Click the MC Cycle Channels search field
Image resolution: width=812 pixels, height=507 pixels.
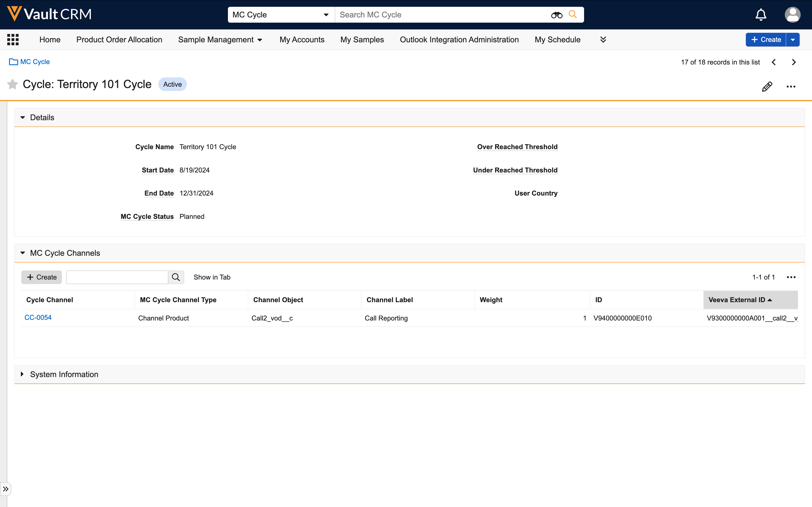tap(117, 277)
